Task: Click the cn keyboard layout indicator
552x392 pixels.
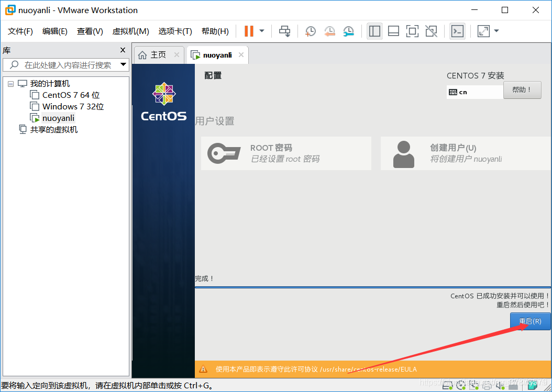Action: pos(474,92)
